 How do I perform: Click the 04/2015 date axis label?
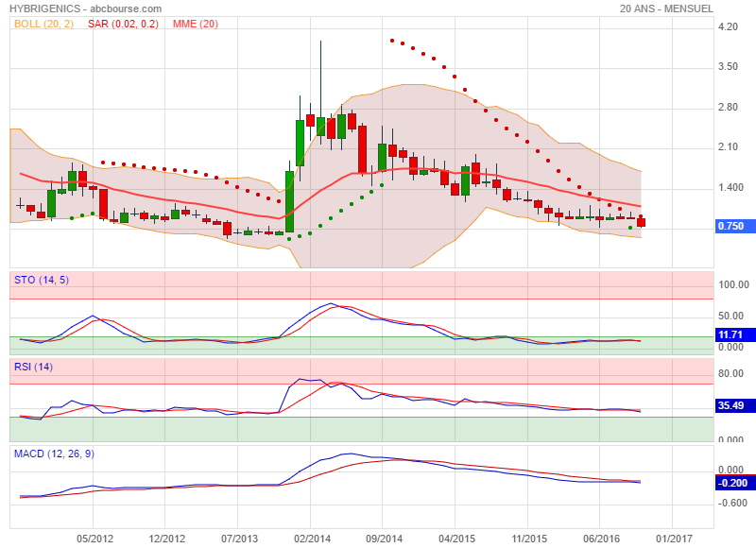coord(456,539)
